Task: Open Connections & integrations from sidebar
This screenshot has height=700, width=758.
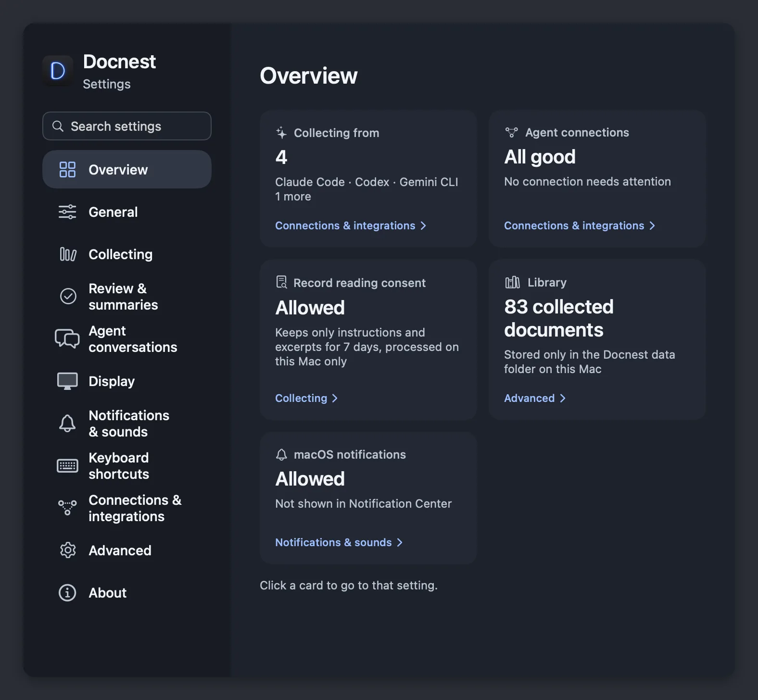Action: pyautogui.click(x=127, y=508)
